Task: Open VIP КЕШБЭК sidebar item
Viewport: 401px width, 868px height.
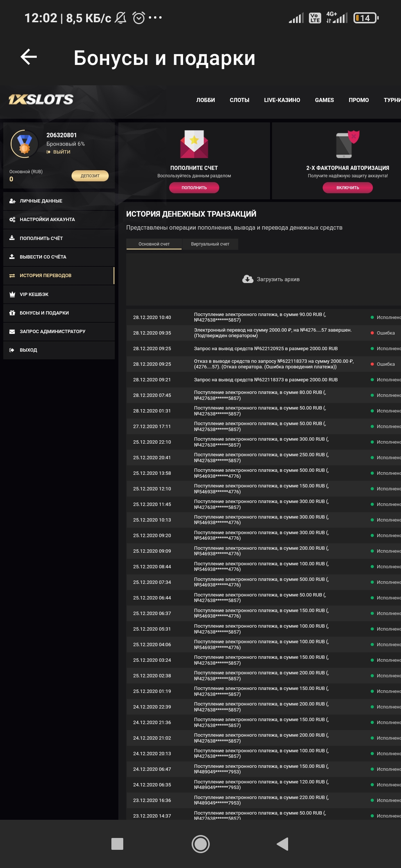Action: [x=34, y=295]
